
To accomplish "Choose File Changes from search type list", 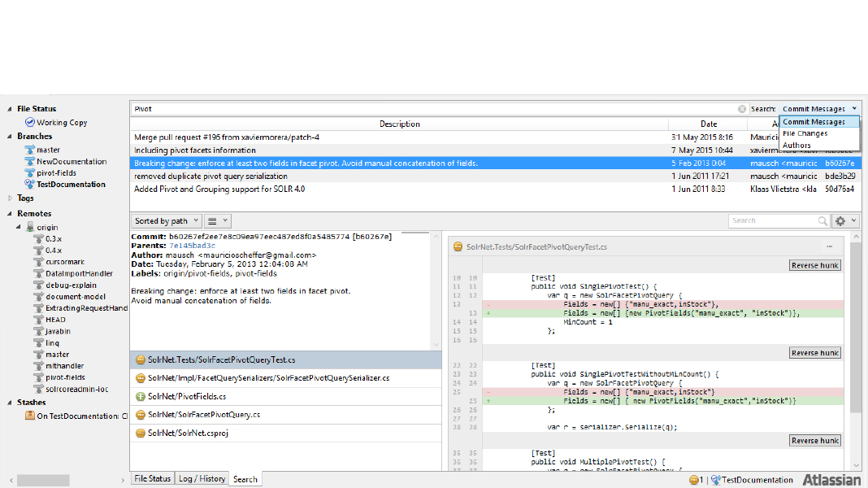I will coord(805,133).
